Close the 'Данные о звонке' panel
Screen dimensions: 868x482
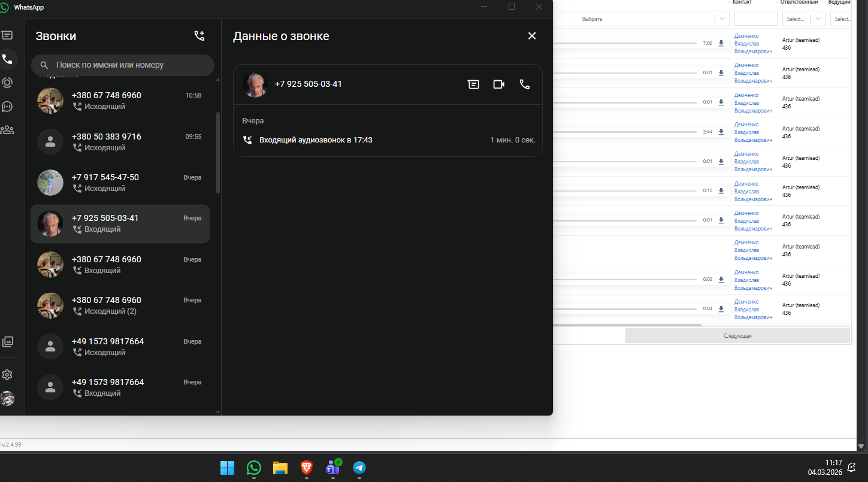click(x=532, y=36)
